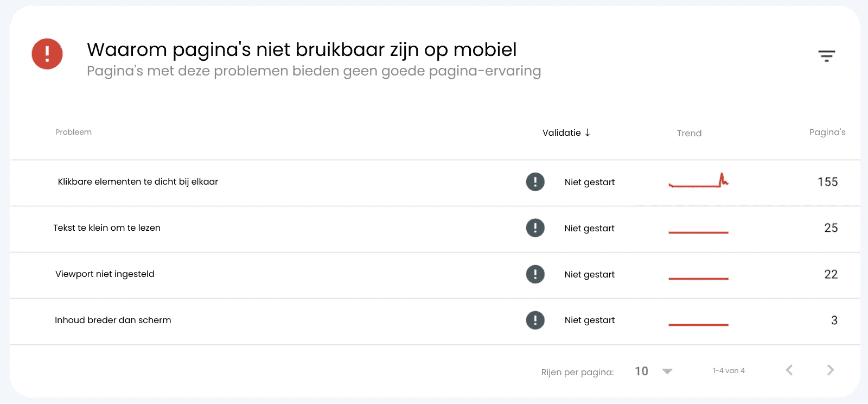Click the red trend line for 'Tekst te klein om te lezen'

(x=699, y=232)
